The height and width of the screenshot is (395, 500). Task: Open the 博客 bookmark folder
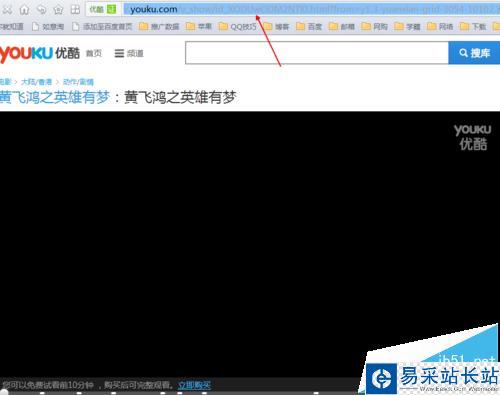point(276,26)
